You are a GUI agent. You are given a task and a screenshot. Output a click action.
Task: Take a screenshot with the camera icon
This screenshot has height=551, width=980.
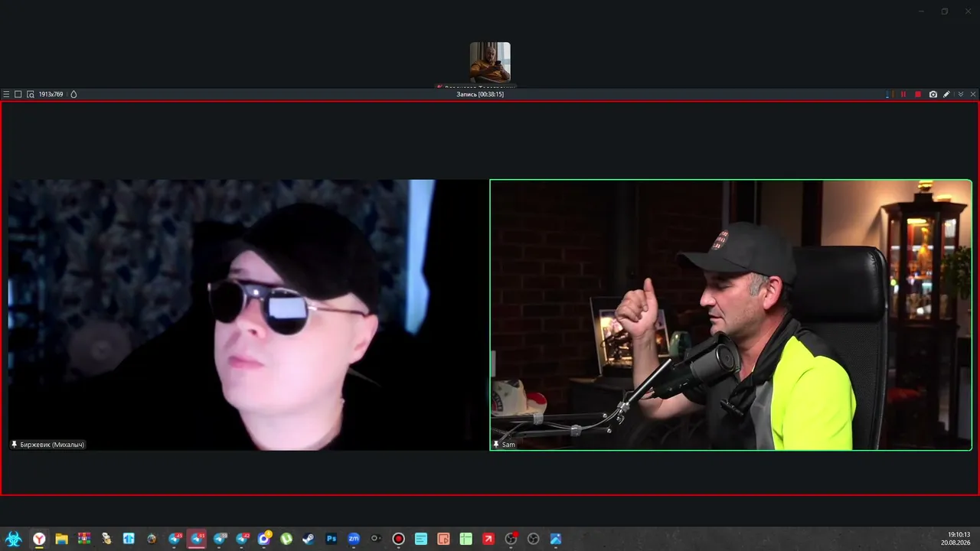tap(933, 94)
